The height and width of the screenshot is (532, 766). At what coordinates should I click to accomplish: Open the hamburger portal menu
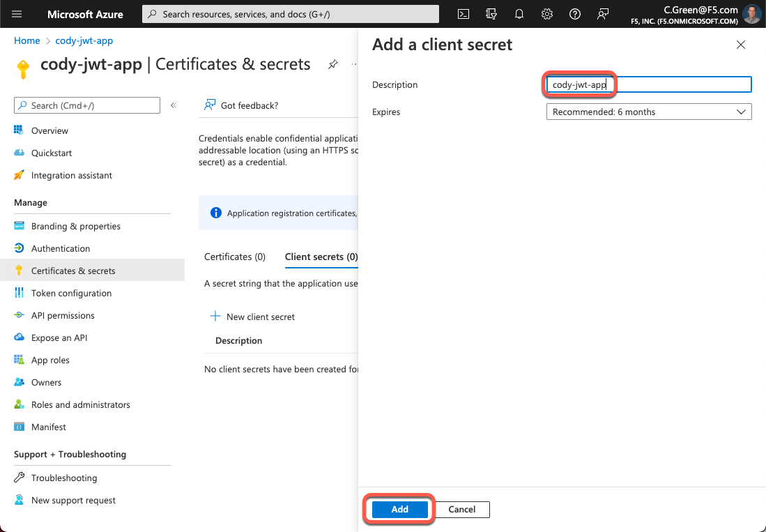[17, 14]
